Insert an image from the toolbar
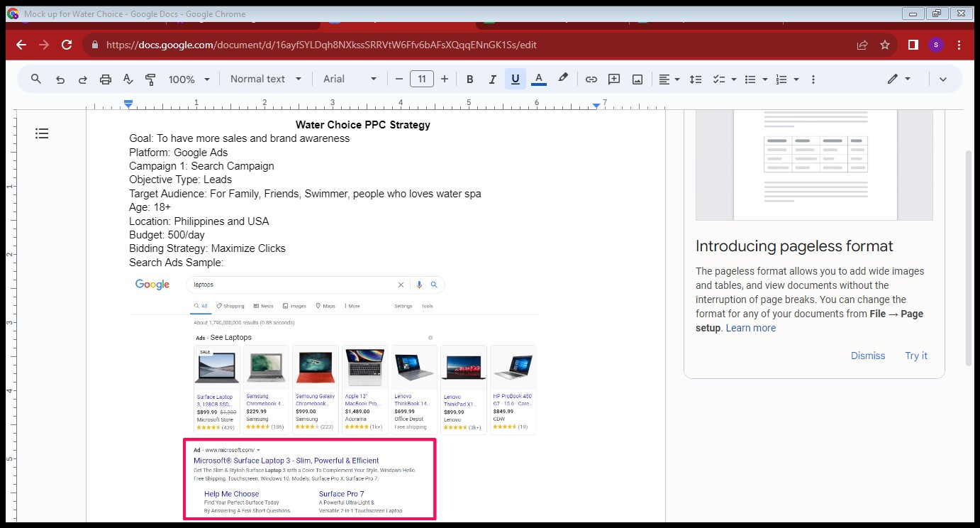The image size is (980, 528). (x=637, y=79)
